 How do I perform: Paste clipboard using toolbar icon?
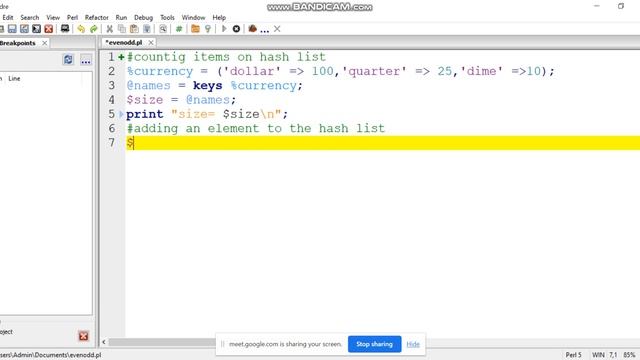(x=134, y=29)
